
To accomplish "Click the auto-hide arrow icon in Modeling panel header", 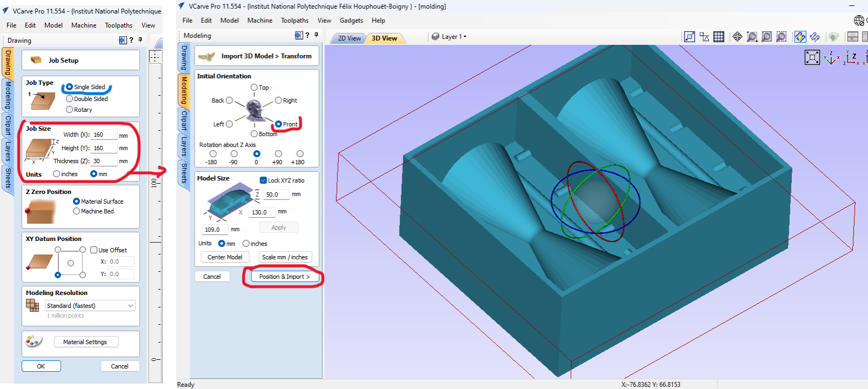I will tap(299, 35).
